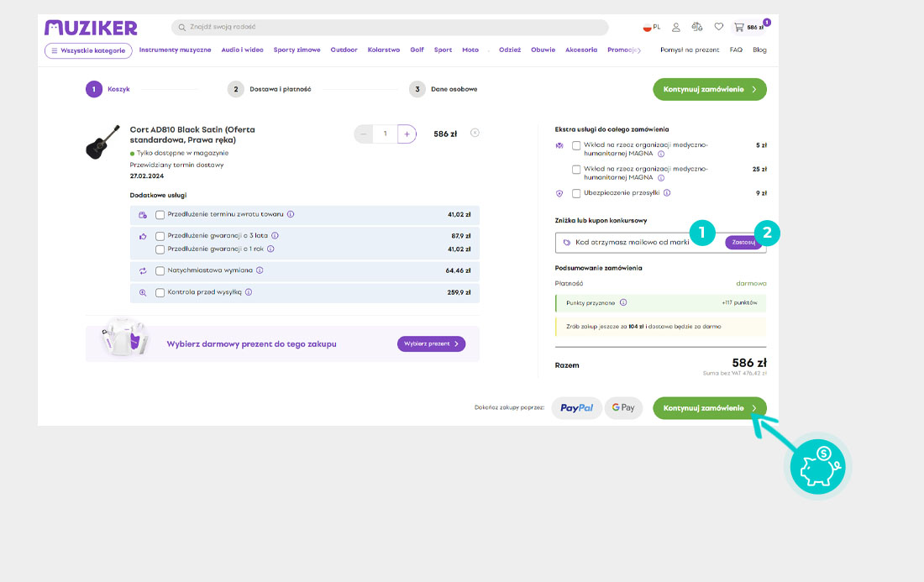Check Przedłużenie gwarancji o 3 lata

pyautogui.click(x=160, y=236)
